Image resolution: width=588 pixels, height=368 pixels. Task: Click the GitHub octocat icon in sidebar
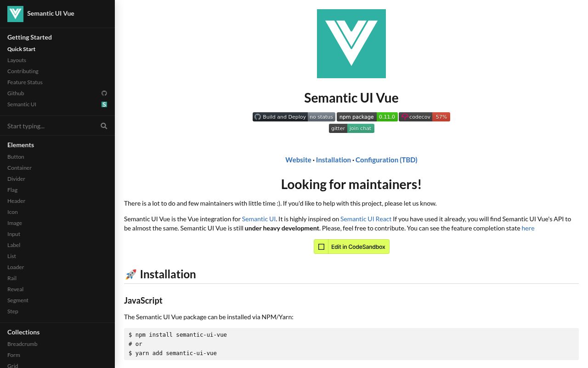click(x=104, y=93)
